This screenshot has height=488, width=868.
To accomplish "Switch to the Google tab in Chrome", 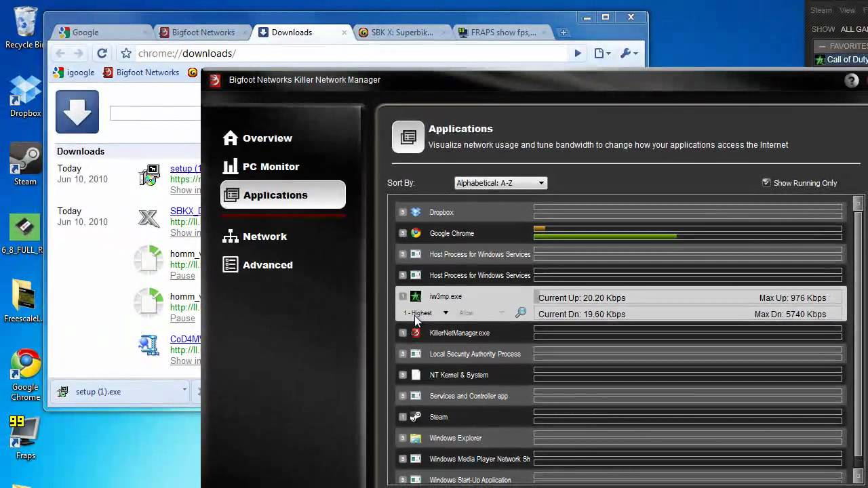I will [100, 33].
